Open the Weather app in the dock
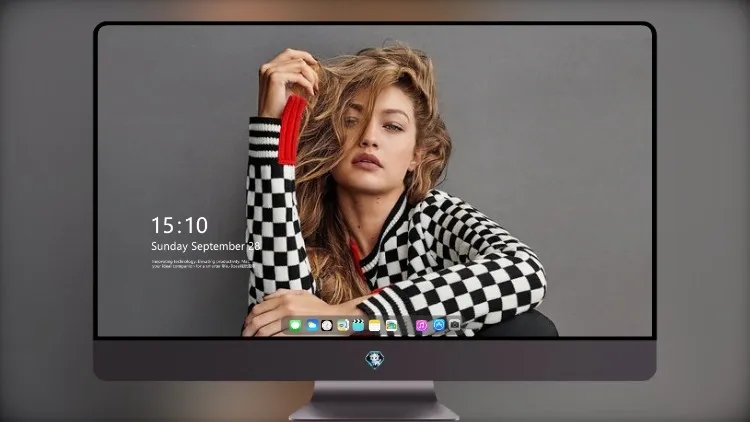Screen dimensions: 750x422 point(312,325)
